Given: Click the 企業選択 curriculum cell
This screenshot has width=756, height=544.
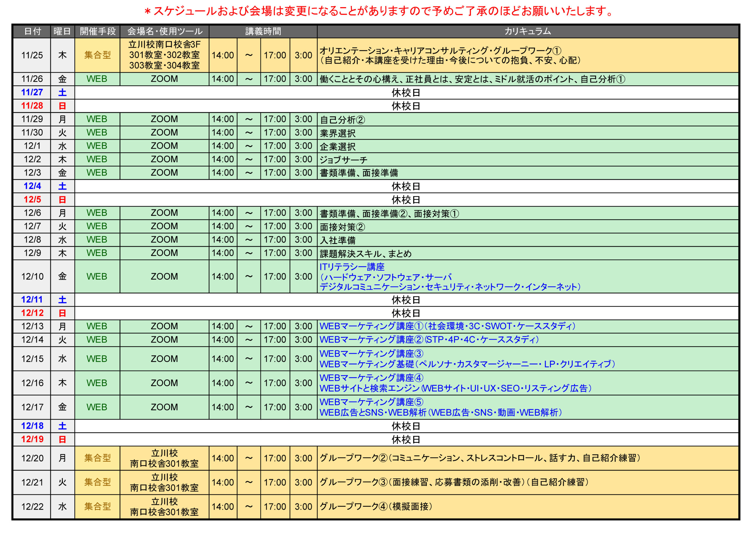Looking at the screenshot, I should [x=528, y=146].
